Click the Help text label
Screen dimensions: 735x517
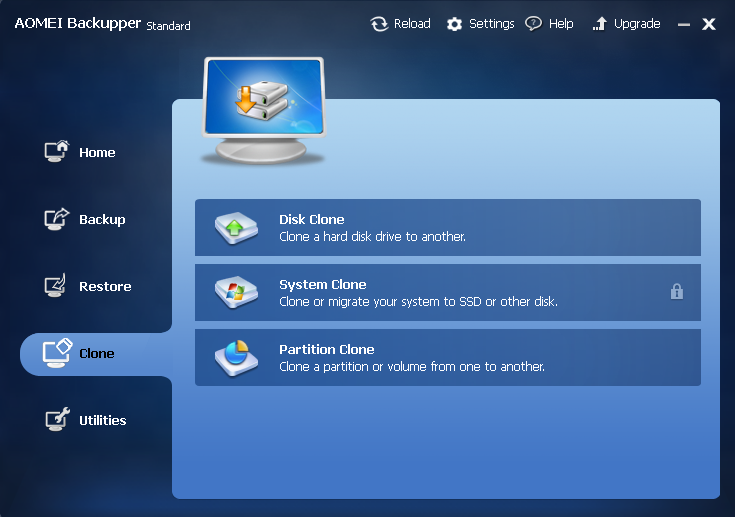tap(561, 24)
